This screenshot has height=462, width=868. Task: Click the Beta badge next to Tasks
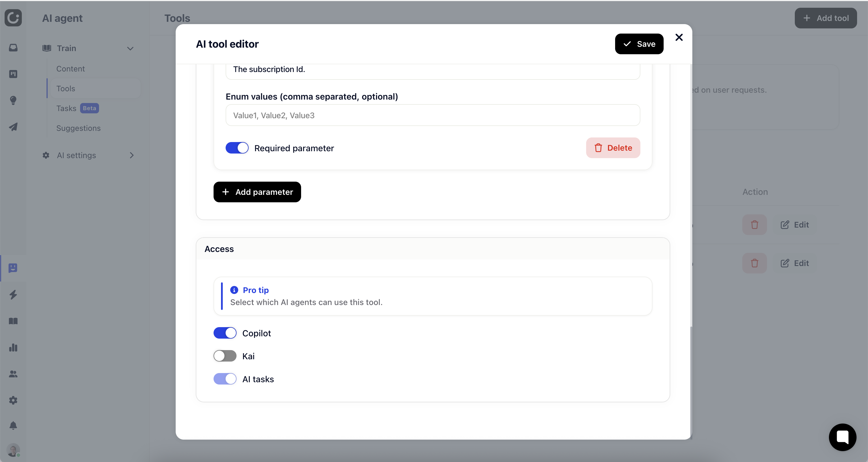click(x=89, y=108)
